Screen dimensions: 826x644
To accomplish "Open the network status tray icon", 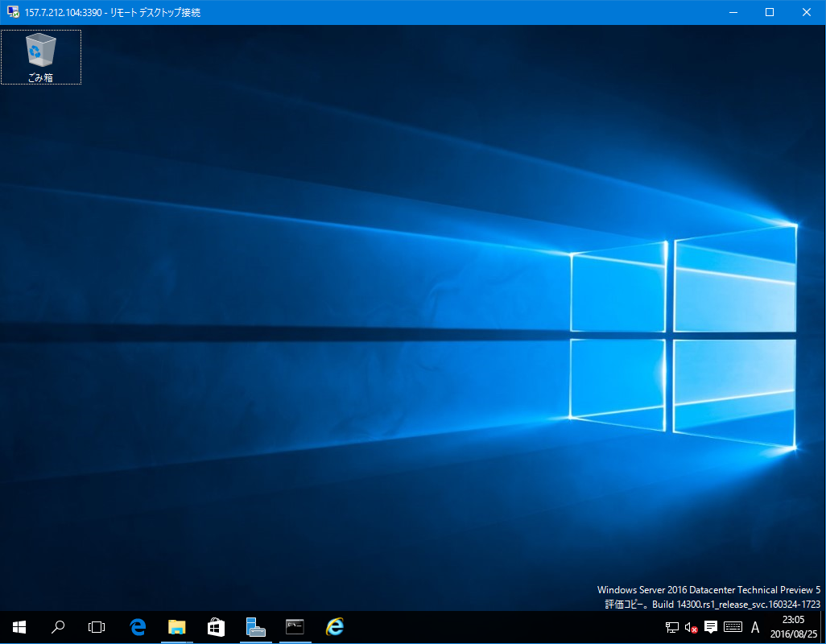I will (x=671, y=627).
